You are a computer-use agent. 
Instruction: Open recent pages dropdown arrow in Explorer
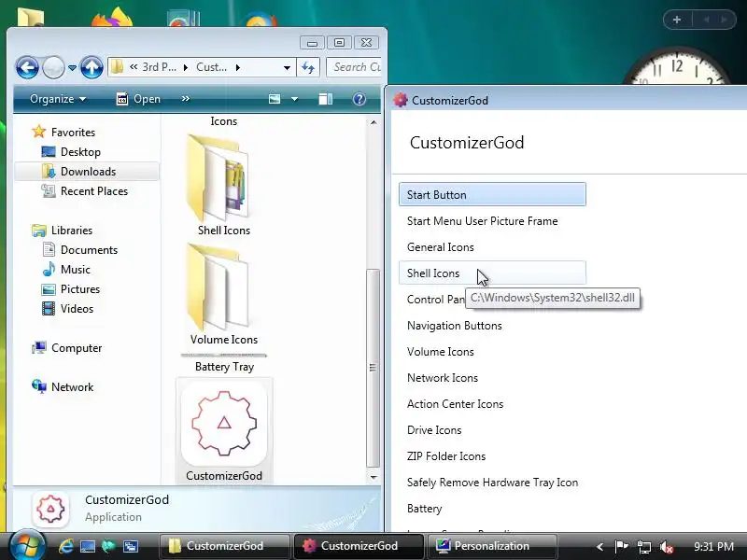tap(72, 68)
